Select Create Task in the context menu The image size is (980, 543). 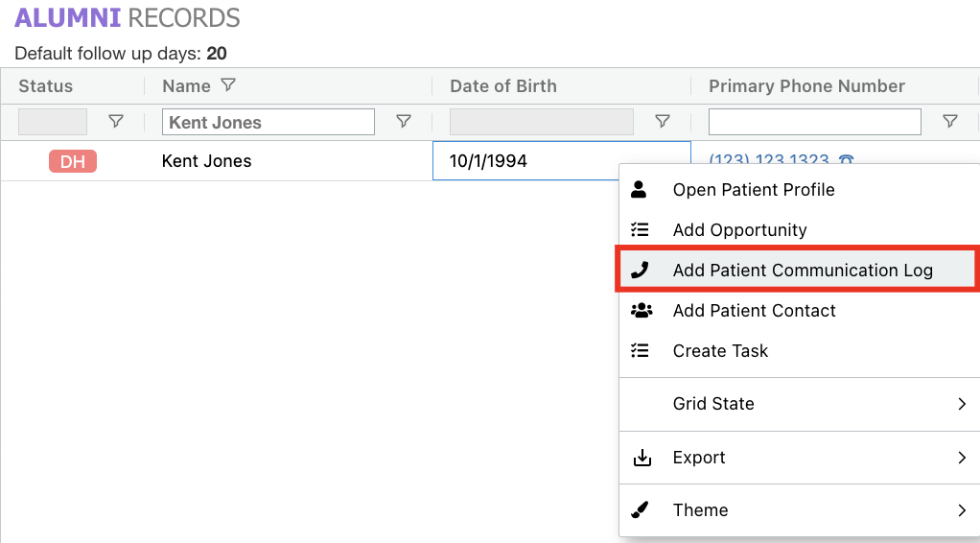[720, 351]
